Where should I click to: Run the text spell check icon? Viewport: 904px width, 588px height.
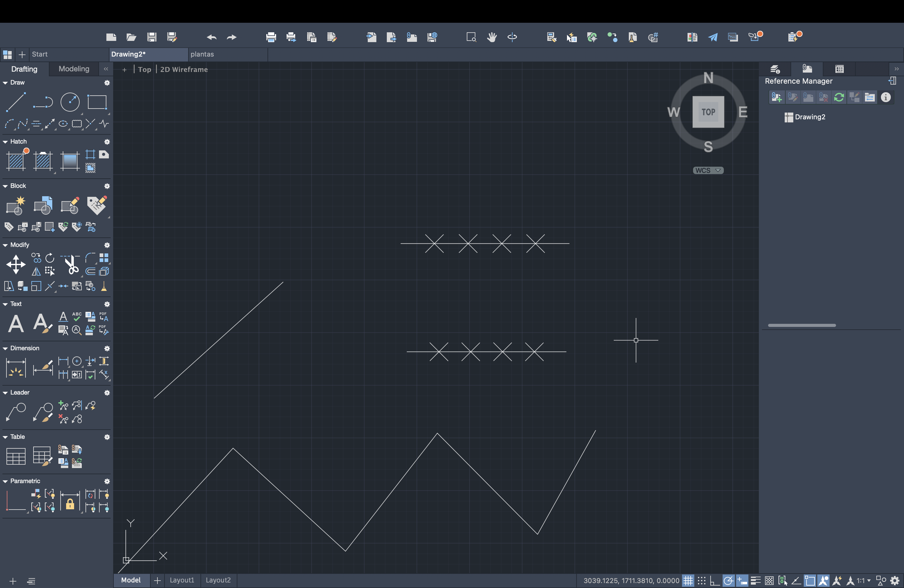[x=77, y=316]
